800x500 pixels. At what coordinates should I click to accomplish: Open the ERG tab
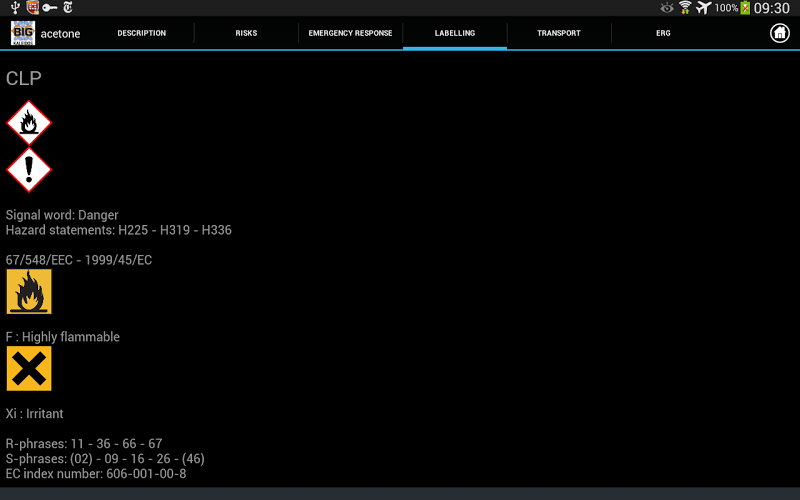[x=663, y=33]
